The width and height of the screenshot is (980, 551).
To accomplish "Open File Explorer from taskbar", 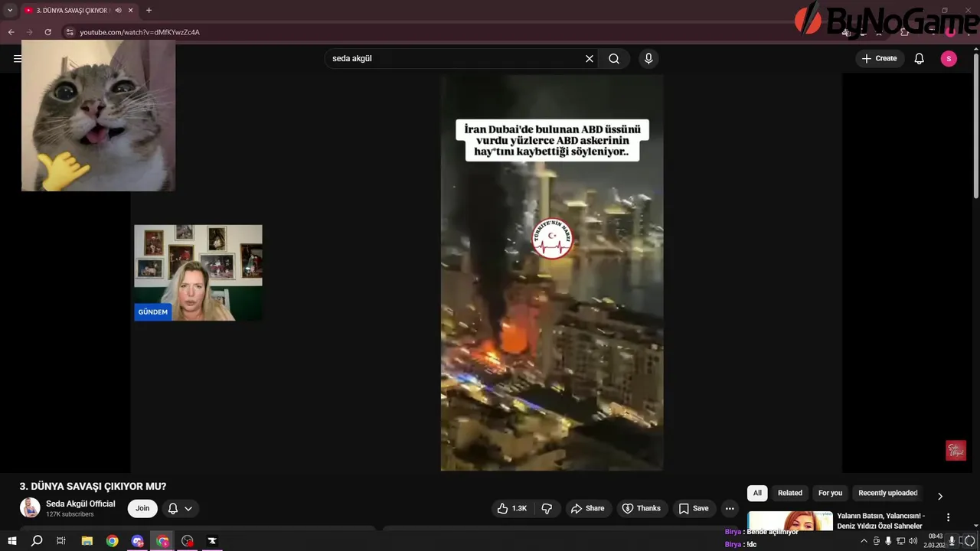I will pyautogui.click(x=87, y=541).
